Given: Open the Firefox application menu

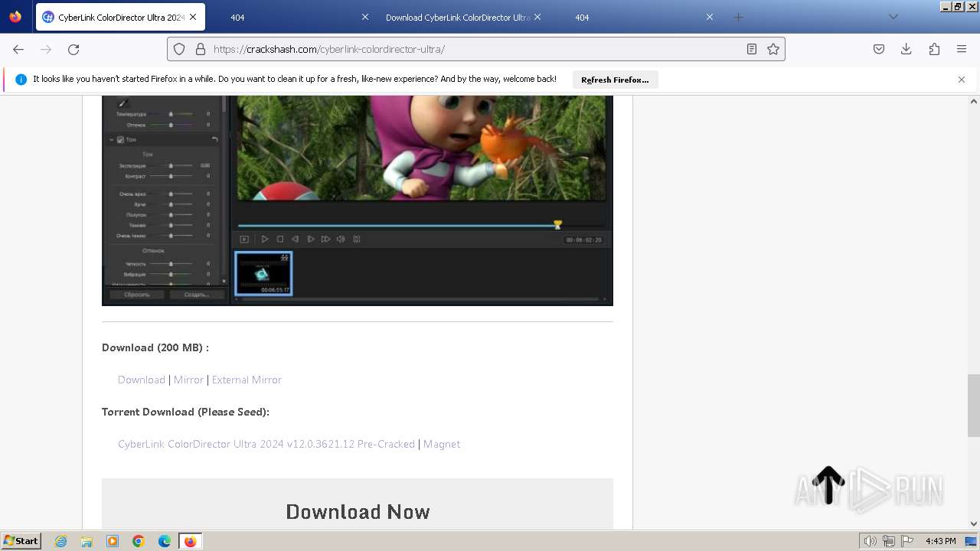Looking at the screenshot, I should 962,49.
